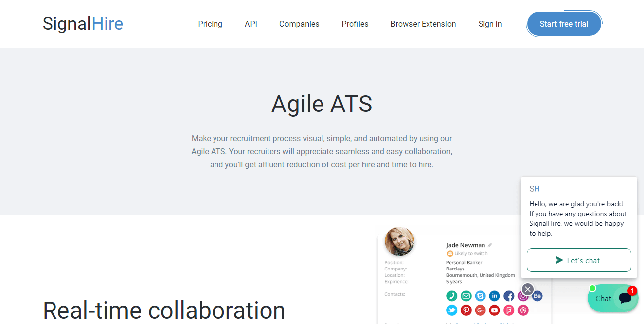This screenshot has width=644, height=324.
Task: Click the Foursquare contact icon
Action: click(x=509, y=310)
